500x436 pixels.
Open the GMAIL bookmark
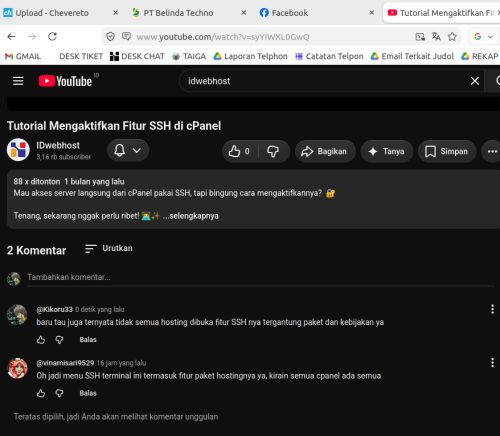(x=23, y=56)
